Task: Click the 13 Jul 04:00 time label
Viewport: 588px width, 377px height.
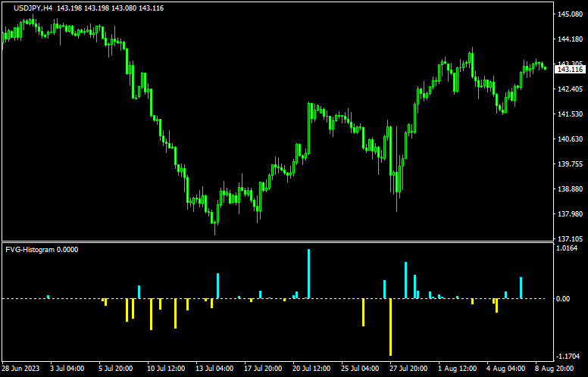Action: coord(214,369)
